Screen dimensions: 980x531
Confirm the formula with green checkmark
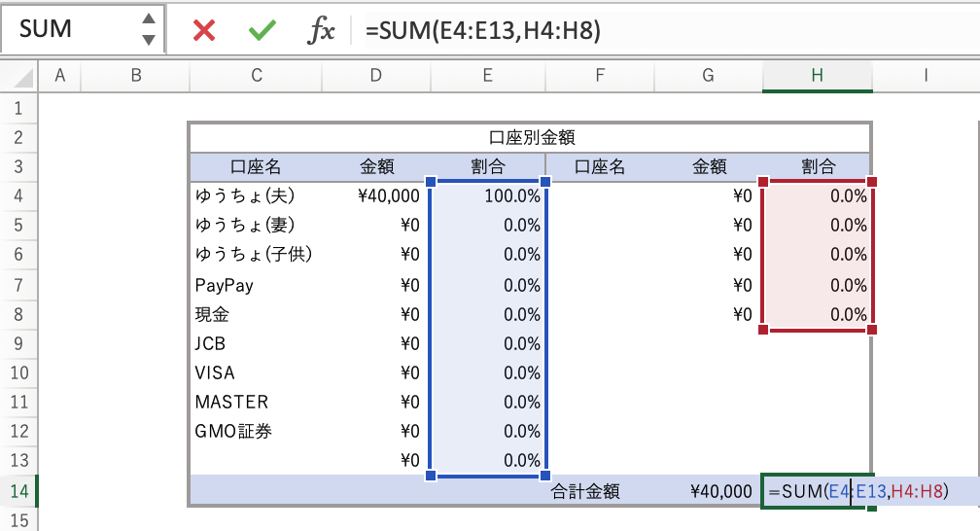tap(262, 30)
